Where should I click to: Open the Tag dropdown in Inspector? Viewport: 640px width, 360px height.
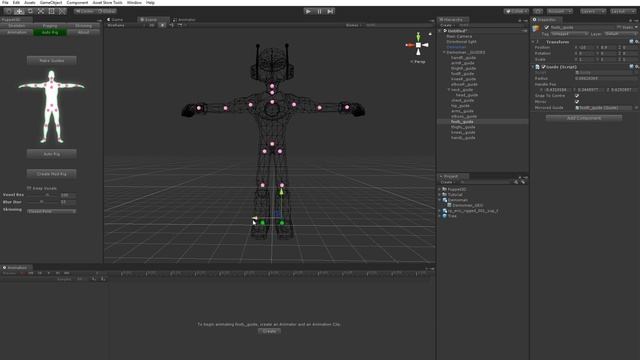[x=570, y=34]
